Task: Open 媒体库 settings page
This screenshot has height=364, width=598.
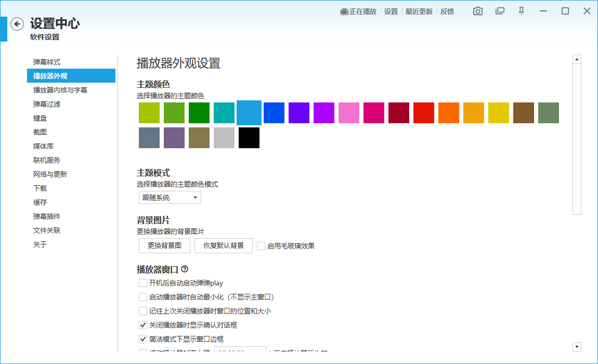Action: (71, 146)
